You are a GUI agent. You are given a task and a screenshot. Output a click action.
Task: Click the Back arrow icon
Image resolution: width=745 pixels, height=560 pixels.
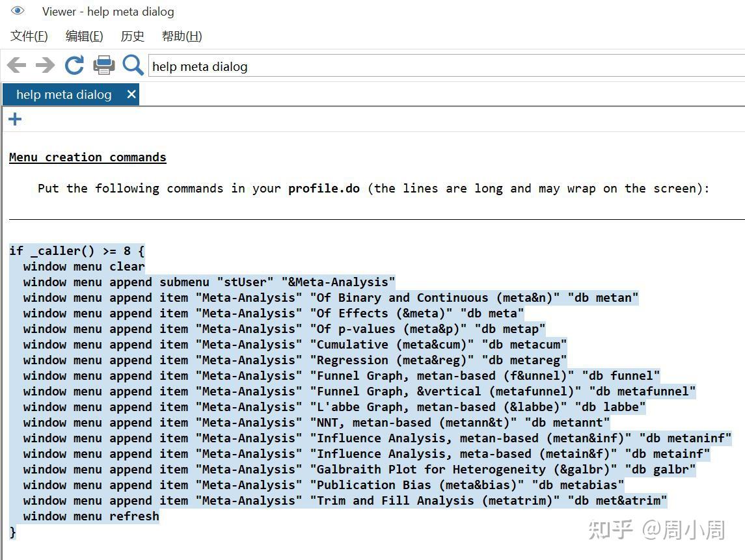[17, 65]
